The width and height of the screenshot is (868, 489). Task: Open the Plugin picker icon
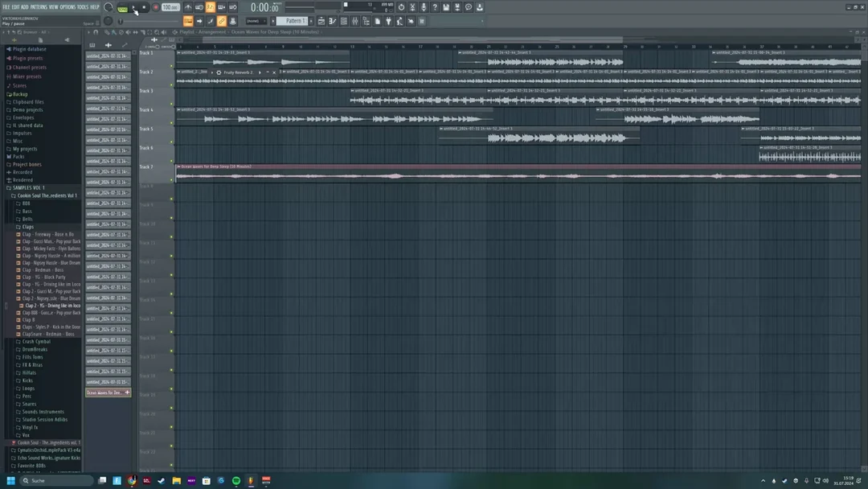click(389, 21)
